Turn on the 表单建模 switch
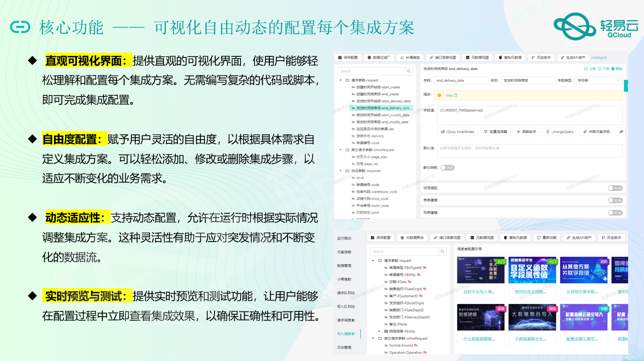Screen dimensions: 644x361 [615, 200]
